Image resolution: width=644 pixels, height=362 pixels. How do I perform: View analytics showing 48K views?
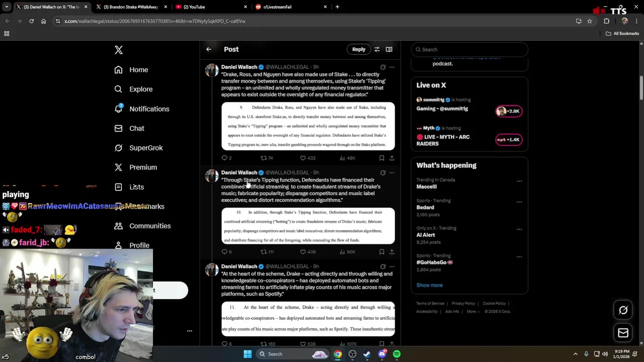[347, 158]
